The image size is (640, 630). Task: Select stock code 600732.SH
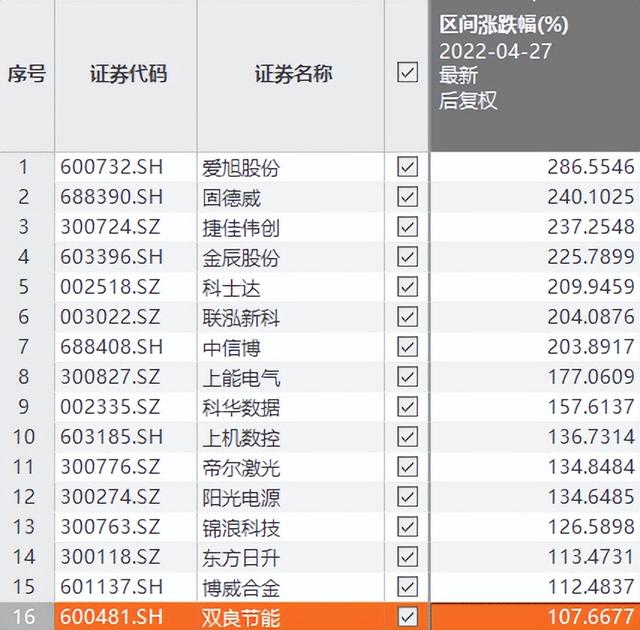tap(111, 167)
